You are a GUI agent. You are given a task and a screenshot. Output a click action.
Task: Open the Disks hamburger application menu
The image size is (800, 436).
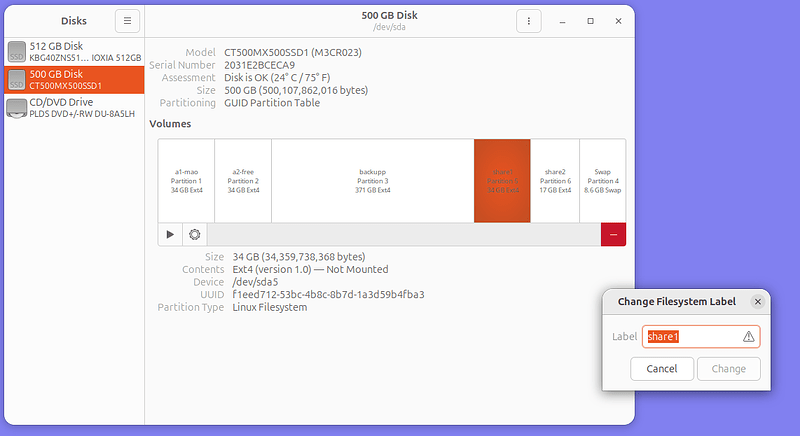127,21
